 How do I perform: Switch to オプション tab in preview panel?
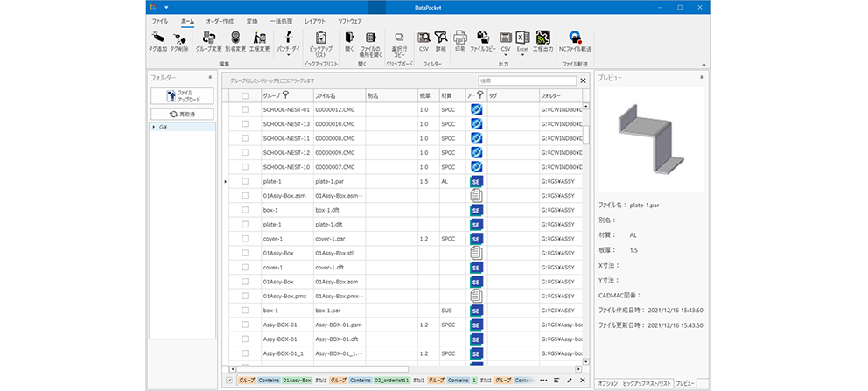[x=607, y=383]
